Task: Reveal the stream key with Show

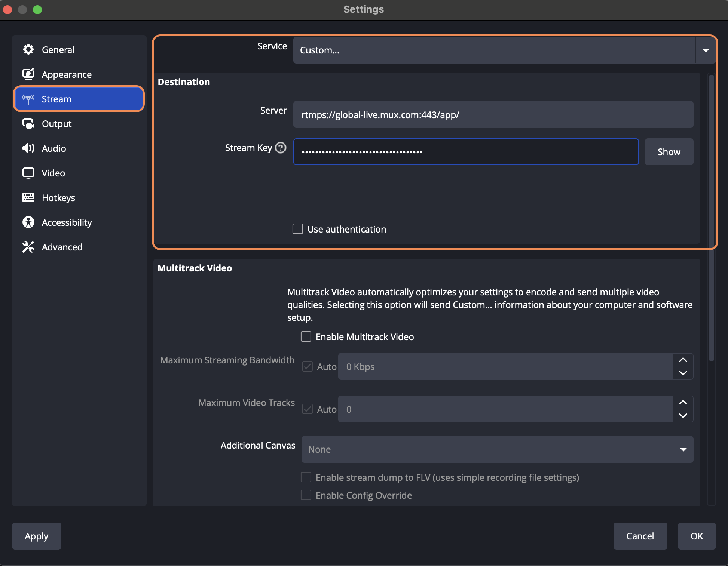Action: (x=669, y=152)
